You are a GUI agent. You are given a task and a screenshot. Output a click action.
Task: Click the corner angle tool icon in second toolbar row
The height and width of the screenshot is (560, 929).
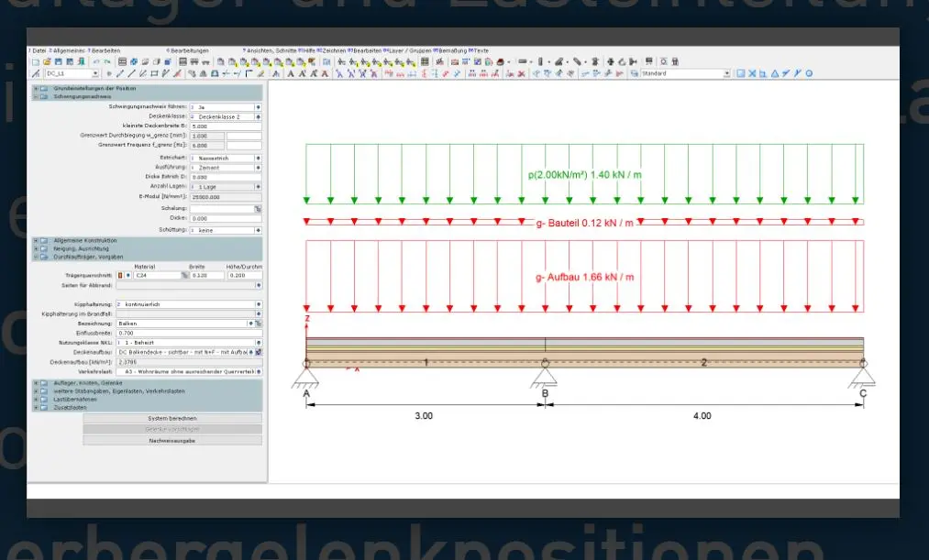249,73
